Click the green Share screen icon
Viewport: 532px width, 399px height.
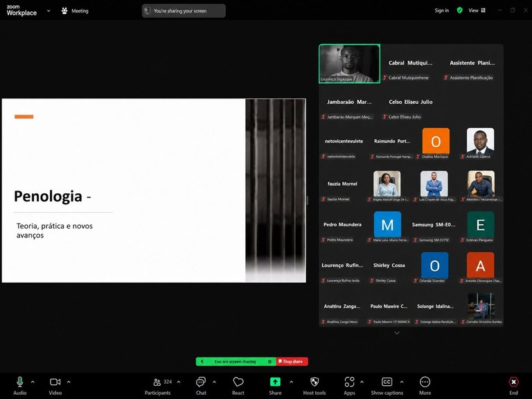tap(275, 382)
